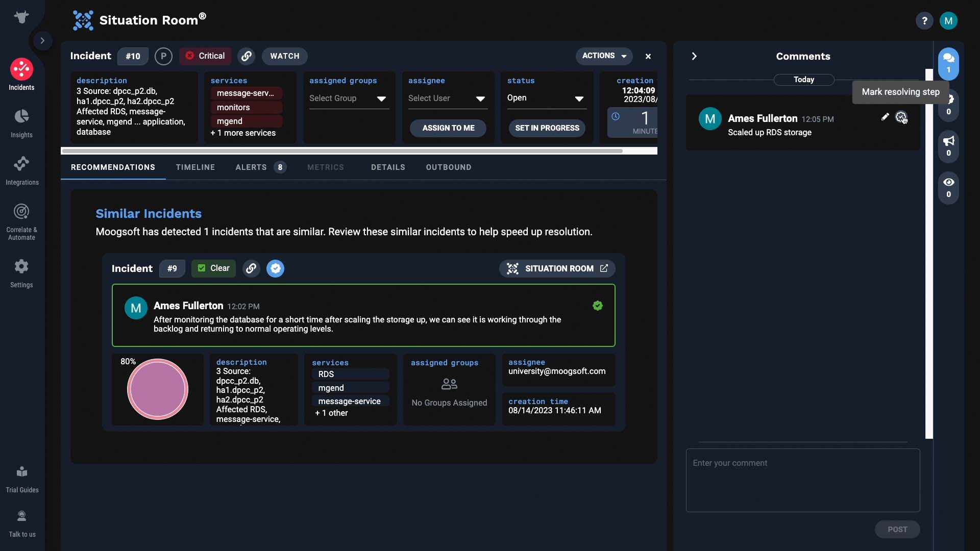The width and height of the screenshot is (980, 551).
Task: Go to the Integrations page
Action: click(21, 170)
